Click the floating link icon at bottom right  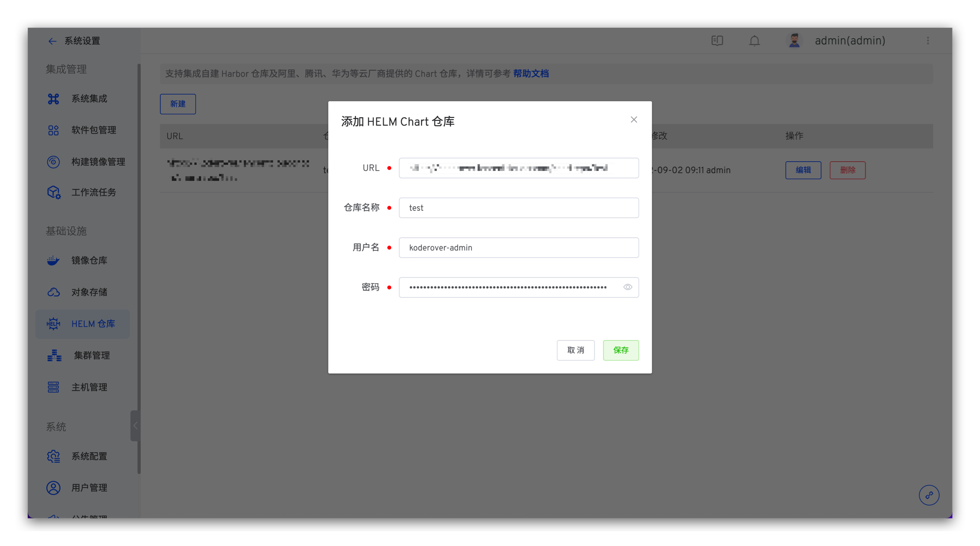tap(929, 495)
